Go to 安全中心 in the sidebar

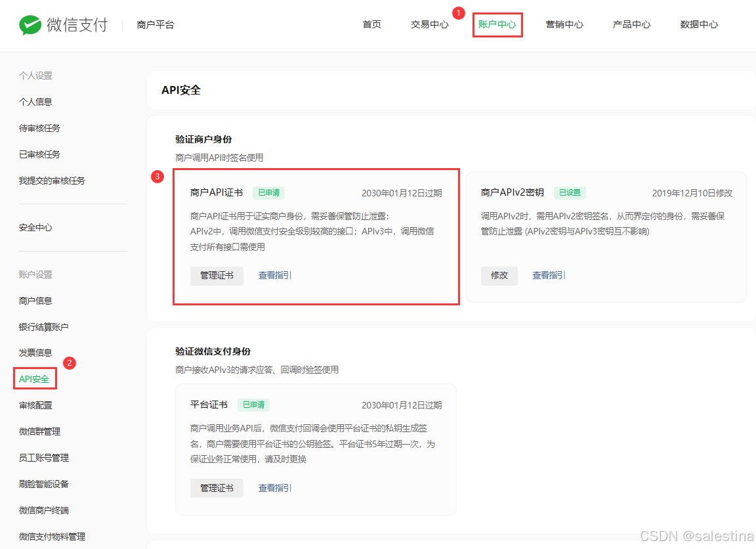pyautogui.click(x=35, y=228)
